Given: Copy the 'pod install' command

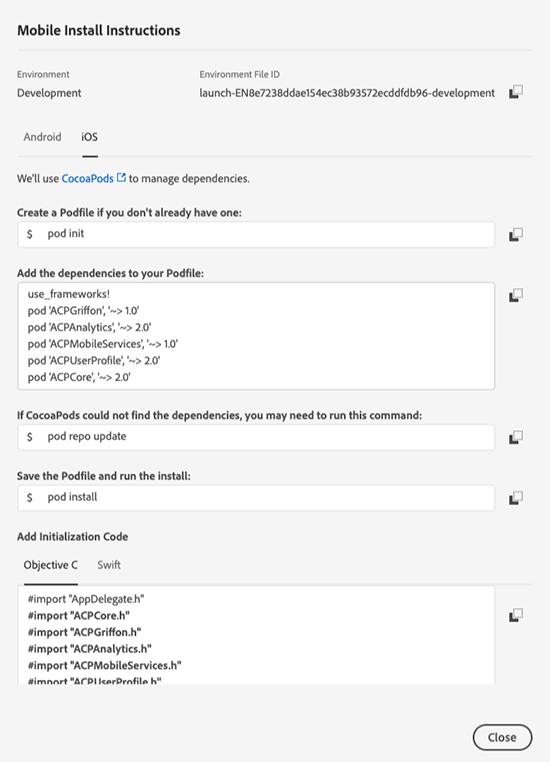Looking at the screenshot, I should [516, 498].
